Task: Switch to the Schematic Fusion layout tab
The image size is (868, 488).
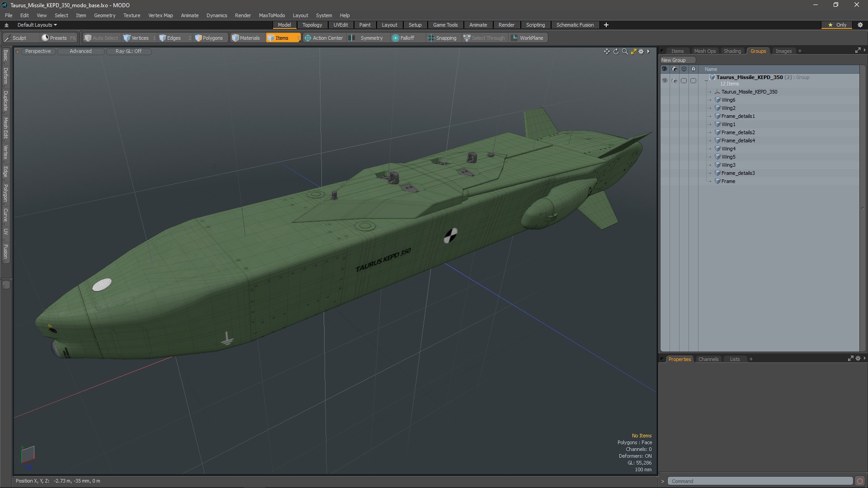Action: (575, 25)
